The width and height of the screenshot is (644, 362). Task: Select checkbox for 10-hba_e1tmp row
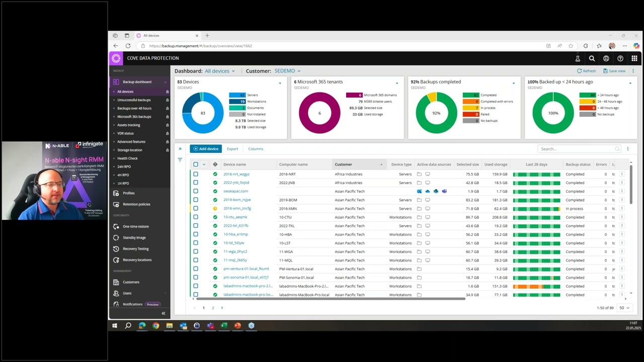(x=196, y=234)
